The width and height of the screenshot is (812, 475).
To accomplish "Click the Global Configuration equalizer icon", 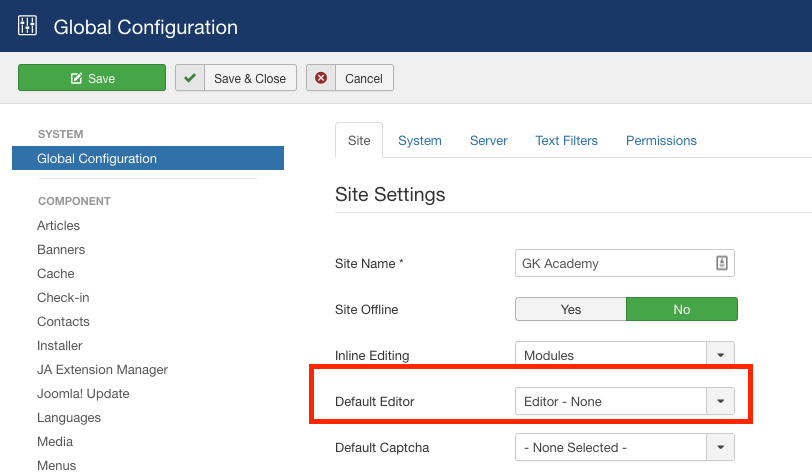I will pos(28,27).
